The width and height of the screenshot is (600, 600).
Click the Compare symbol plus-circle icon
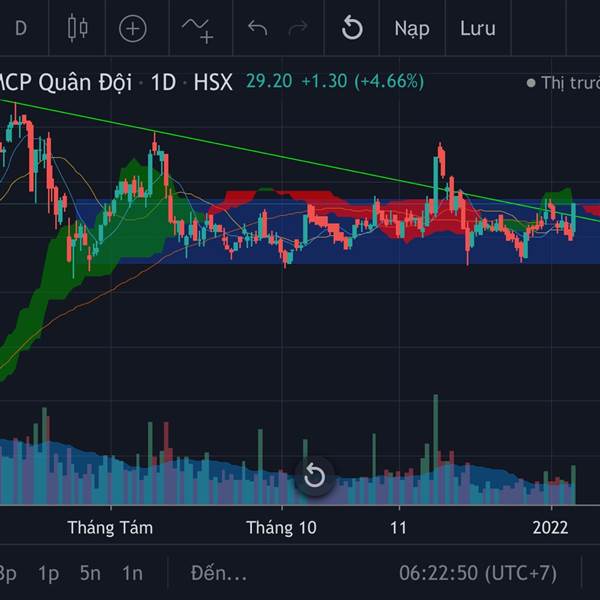point(133,29)
